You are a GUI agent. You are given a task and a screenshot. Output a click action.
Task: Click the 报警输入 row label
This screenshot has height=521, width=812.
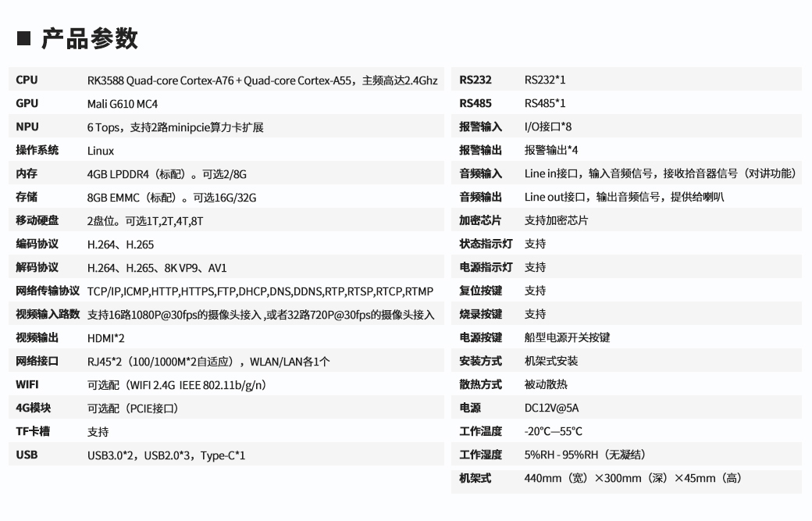[x=480, y=127]
